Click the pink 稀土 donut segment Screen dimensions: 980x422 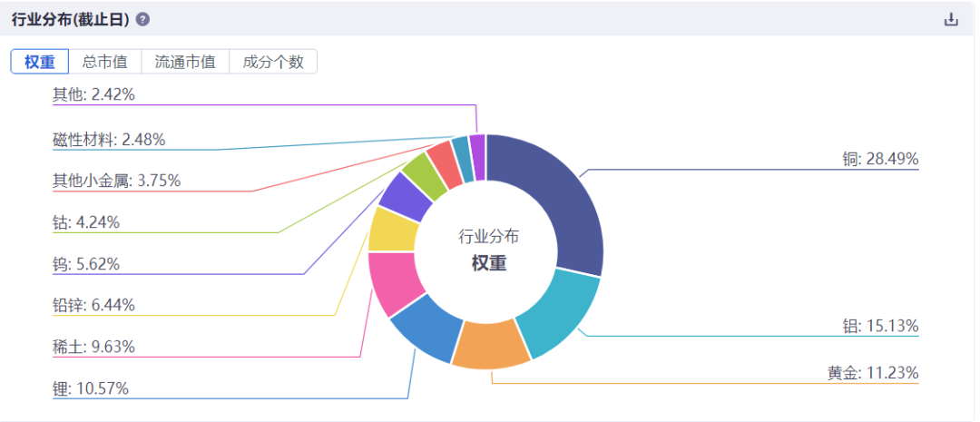[394, 281]
